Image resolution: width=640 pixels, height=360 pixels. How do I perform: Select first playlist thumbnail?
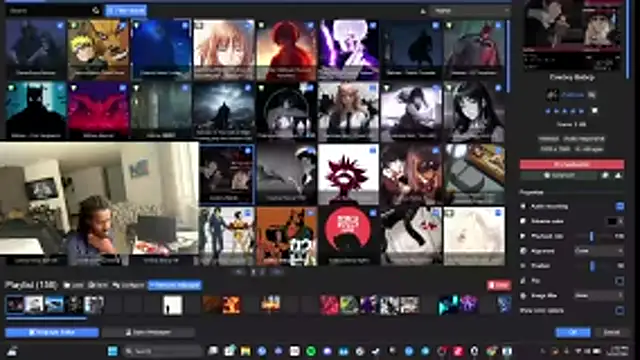coord(15,305)
